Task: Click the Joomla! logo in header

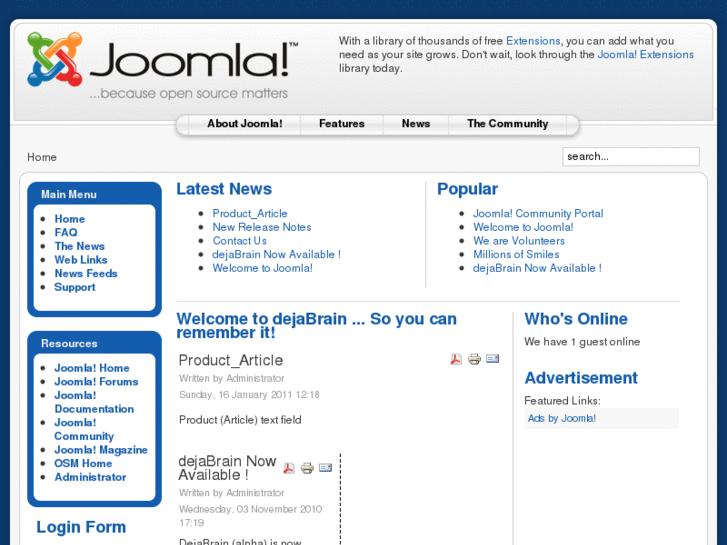Action: (162, 65)
